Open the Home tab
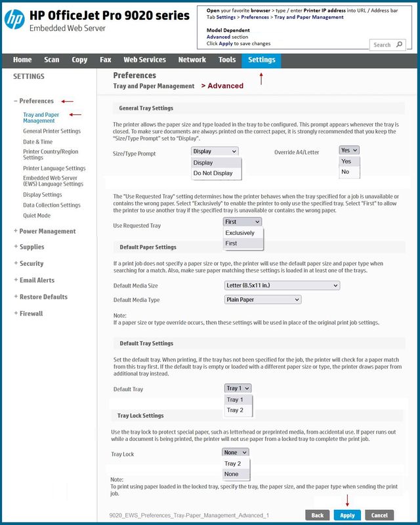The width and height of the screenshot is (420, 525). (22, 60)
